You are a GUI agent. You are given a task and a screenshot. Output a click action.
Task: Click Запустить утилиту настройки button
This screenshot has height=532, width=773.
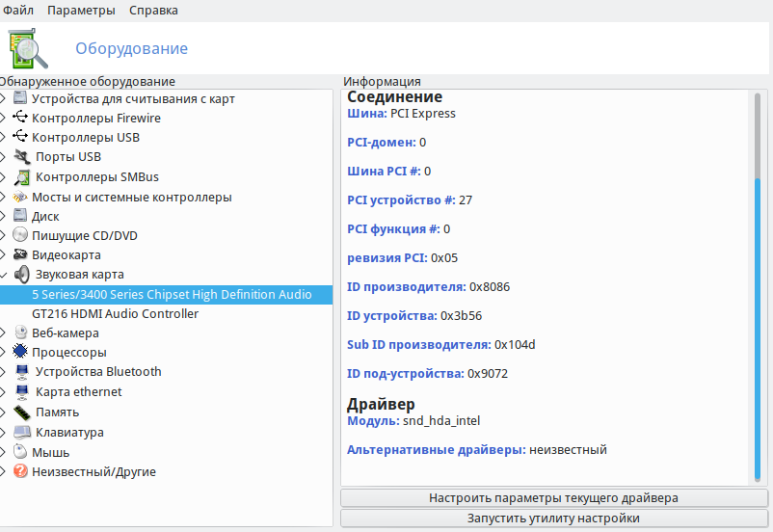pos(553,519)
